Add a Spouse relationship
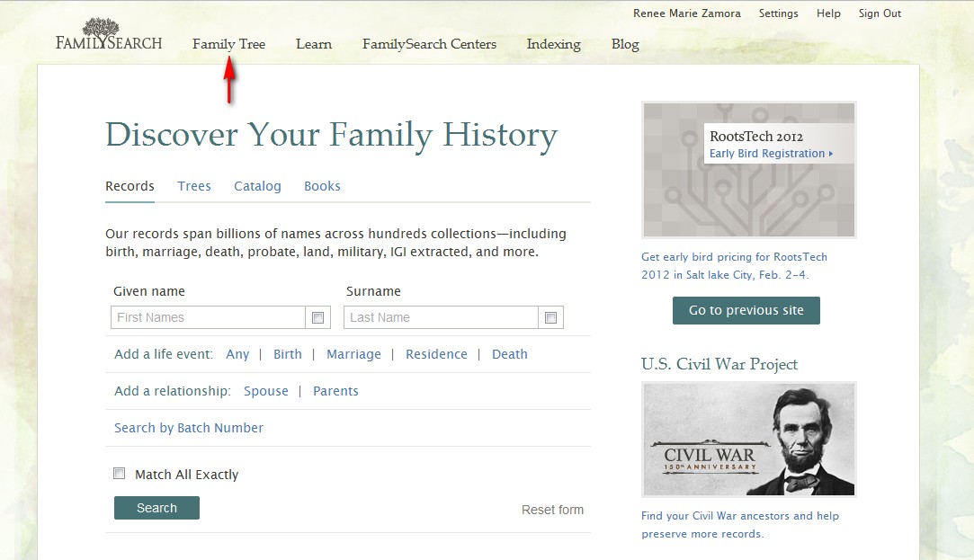The height and width of the screenshot is (560, 974). [266, 391]
